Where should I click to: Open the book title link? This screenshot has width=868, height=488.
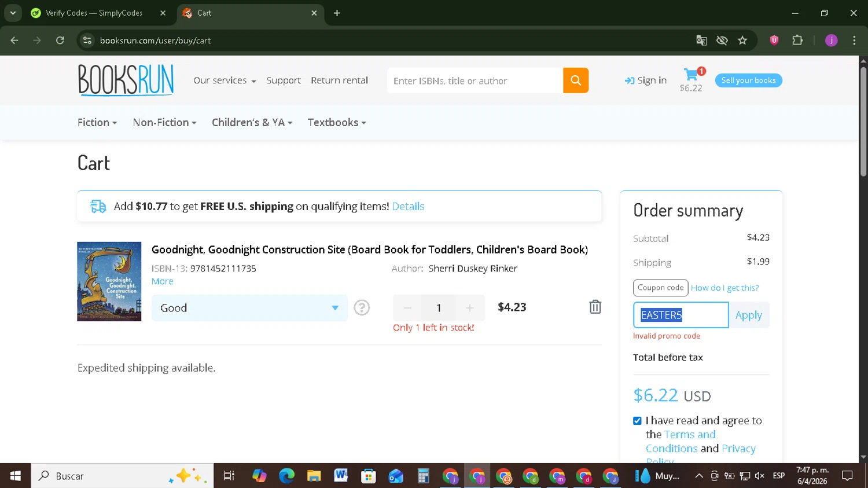pos(369,249)
